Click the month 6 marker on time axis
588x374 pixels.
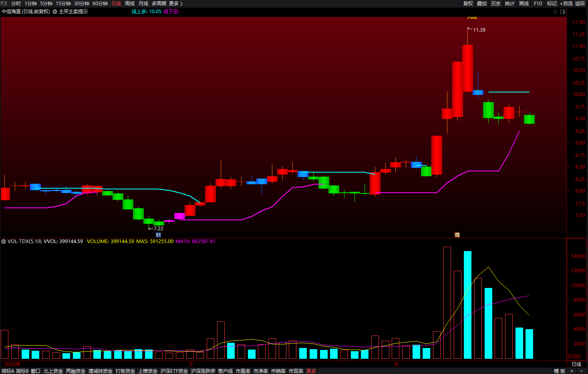[397, 364]
